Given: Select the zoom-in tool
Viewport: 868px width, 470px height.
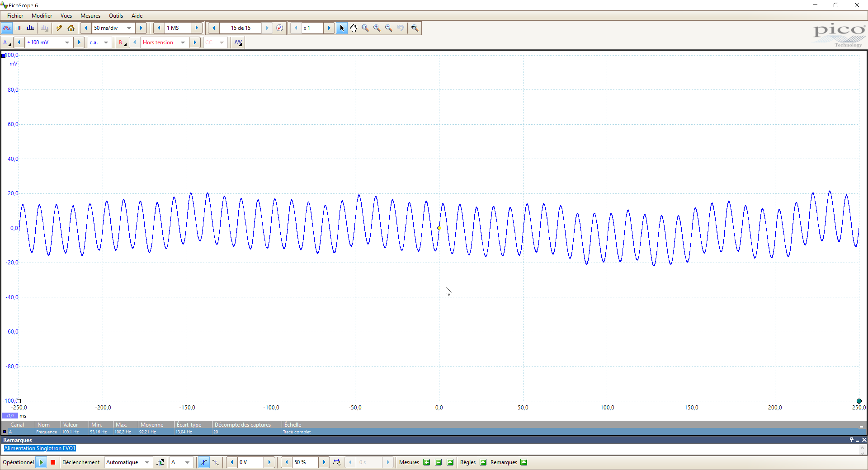Looking at the screenshot, I should point(377,28).
